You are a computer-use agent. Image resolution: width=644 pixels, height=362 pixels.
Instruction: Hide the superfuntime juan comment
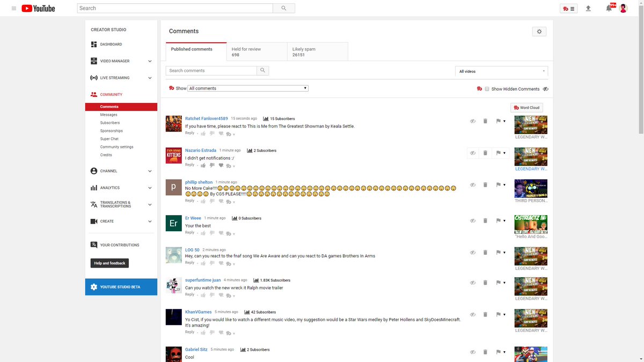[473, 283]
